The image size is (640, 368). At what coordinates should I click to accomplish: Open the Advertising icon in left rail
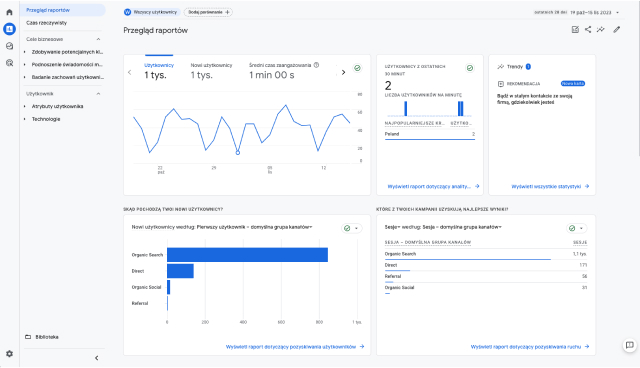click(9, 63)
